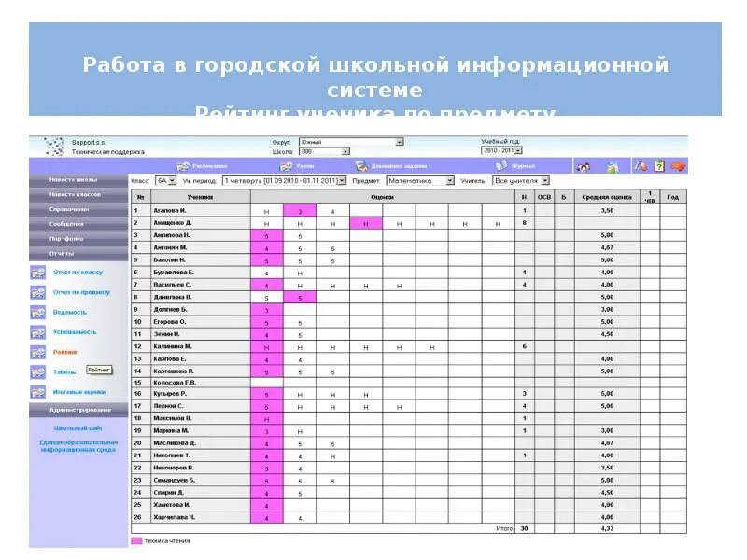
Task: Click the red tools icon in toolbar
Action: tap(641, 166)
